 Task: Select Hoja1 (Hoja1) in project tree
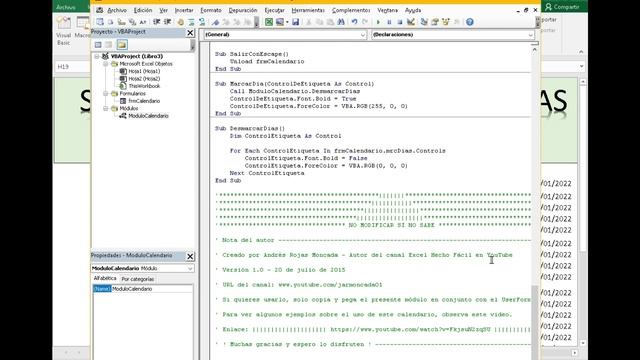144,71
